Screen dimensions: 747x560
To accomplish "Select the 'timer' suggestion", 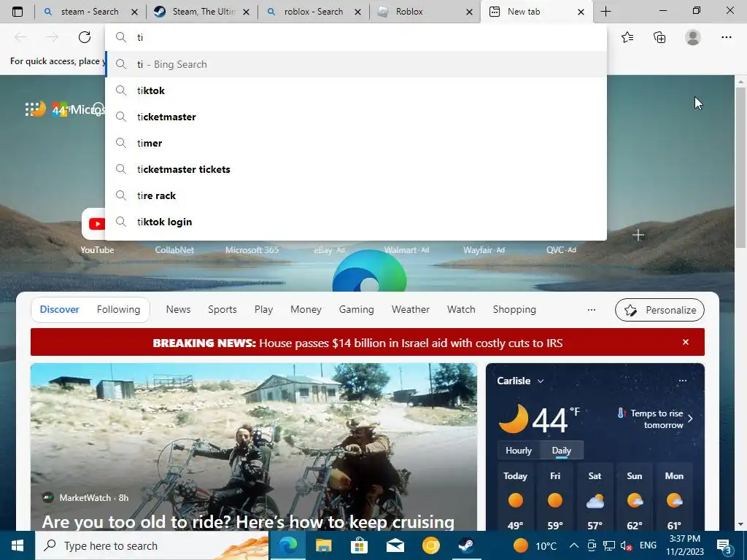I will pyautogui.click(x=356, y=143).
